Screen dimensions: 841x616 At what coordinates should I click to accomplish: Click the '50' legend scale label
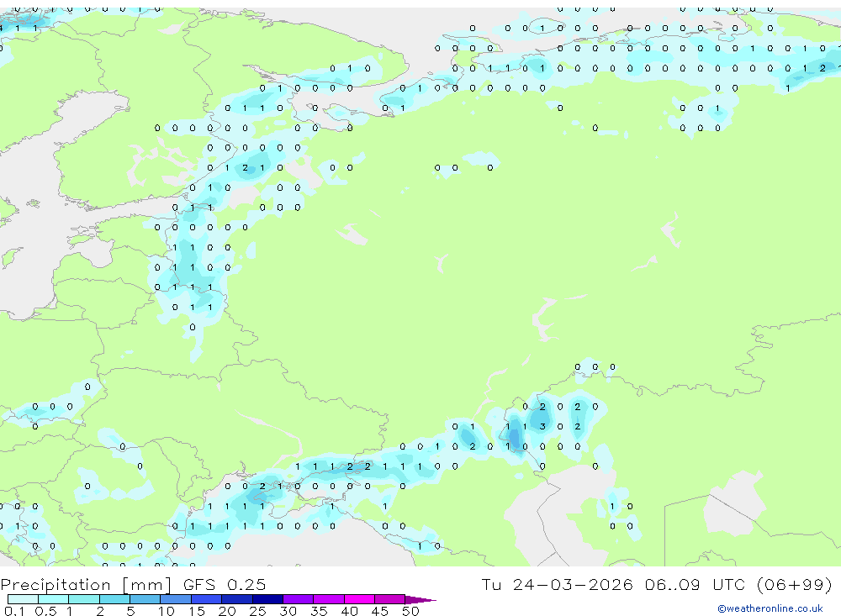410,611
